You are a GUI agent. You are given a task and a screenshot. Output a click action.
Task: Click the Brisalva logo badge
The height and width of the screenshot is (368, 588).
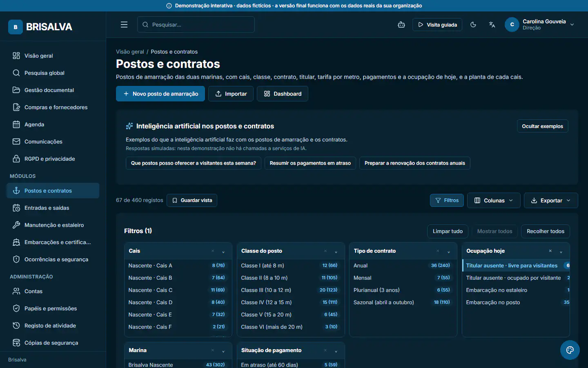coord(16,27)
